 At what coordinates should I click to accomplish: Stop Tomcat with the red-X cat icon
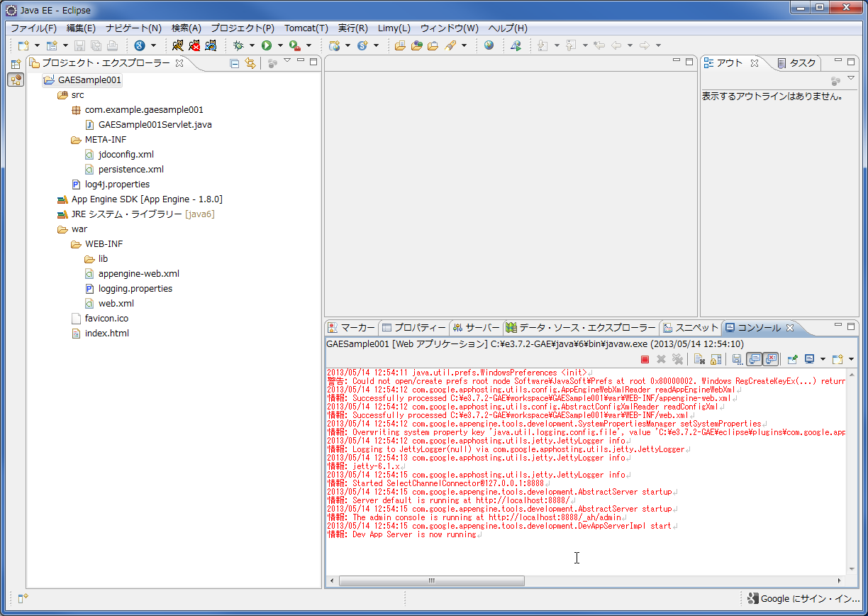[x=194, y=45]
